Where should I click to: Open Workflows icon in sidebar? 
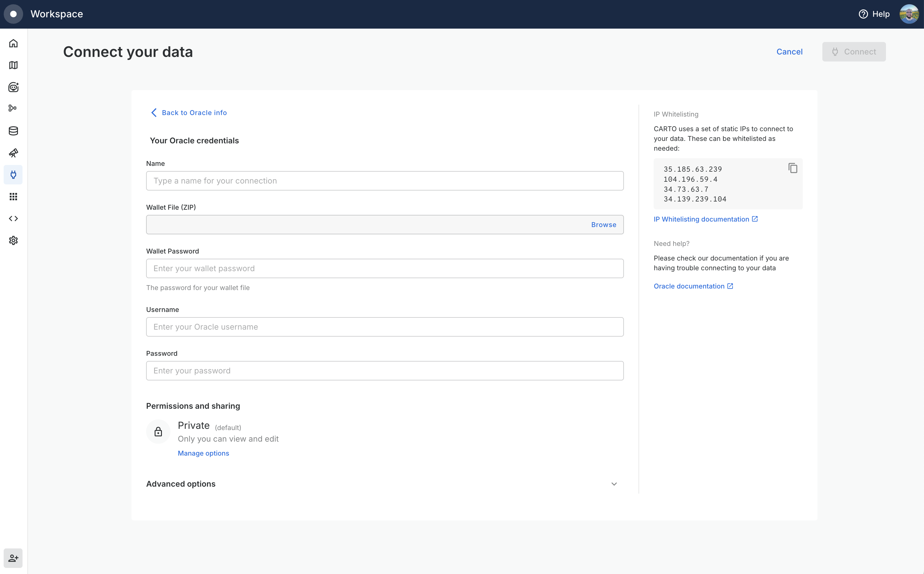[13, 109]
